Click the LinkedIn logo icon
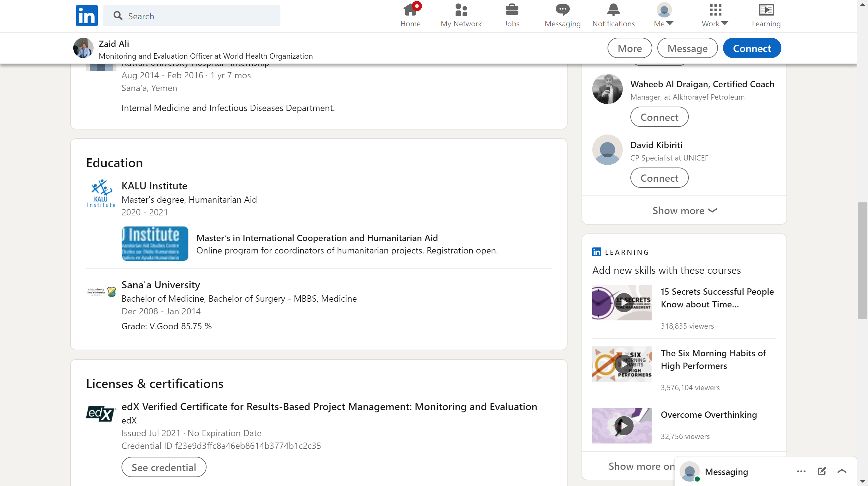The width and height of the screenshot is (868, 486). click(x=87, y=16)
